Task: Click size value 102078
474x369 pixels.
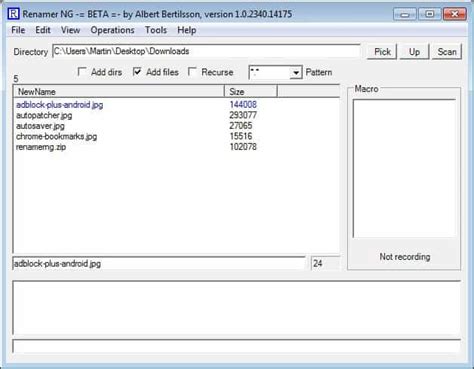Action: (x=243, y=147)
